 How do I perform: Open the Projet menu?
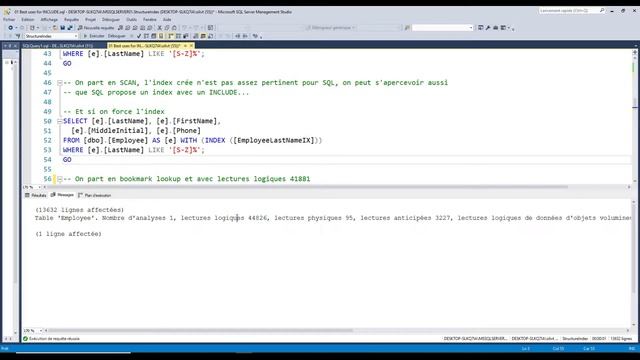91,19
